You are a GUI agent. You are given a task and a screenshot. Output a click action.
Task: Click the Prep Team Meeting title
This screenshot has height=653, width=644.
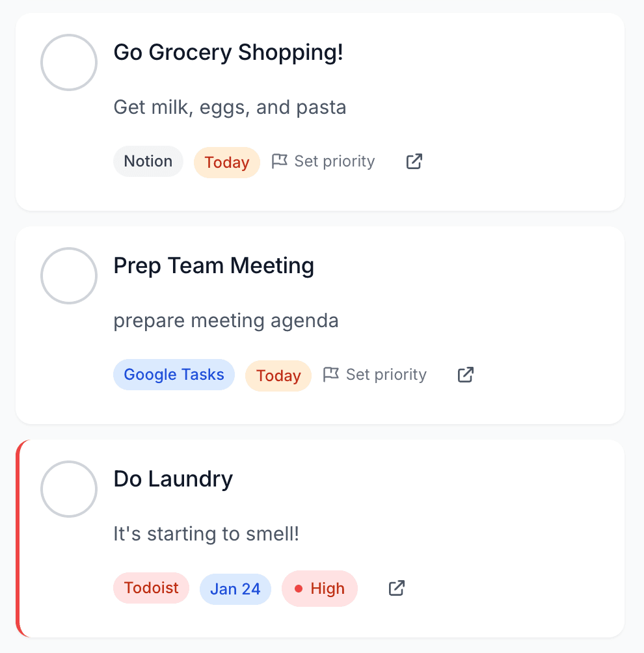pyautogui.click(x=213, y=265)
